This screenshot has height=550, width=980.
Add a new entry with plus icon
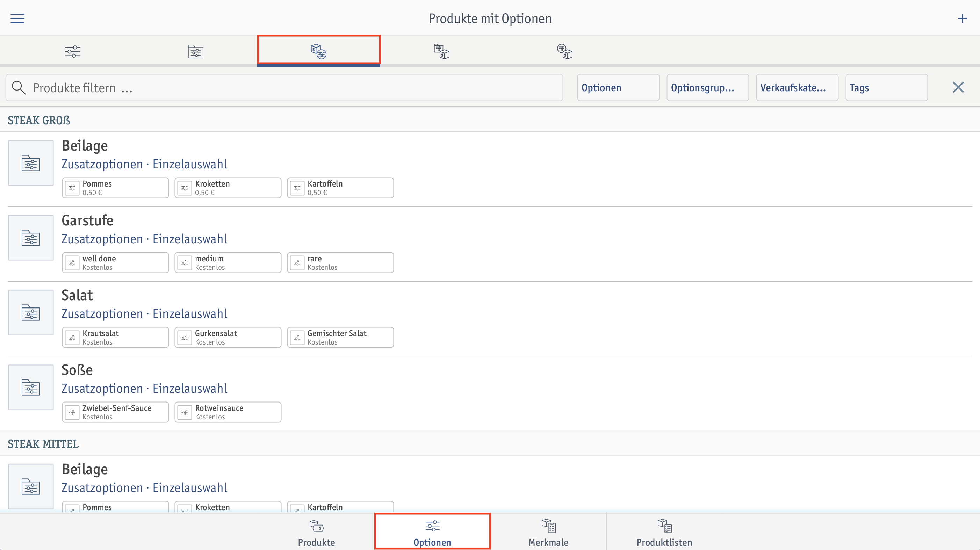click(962, 18)
